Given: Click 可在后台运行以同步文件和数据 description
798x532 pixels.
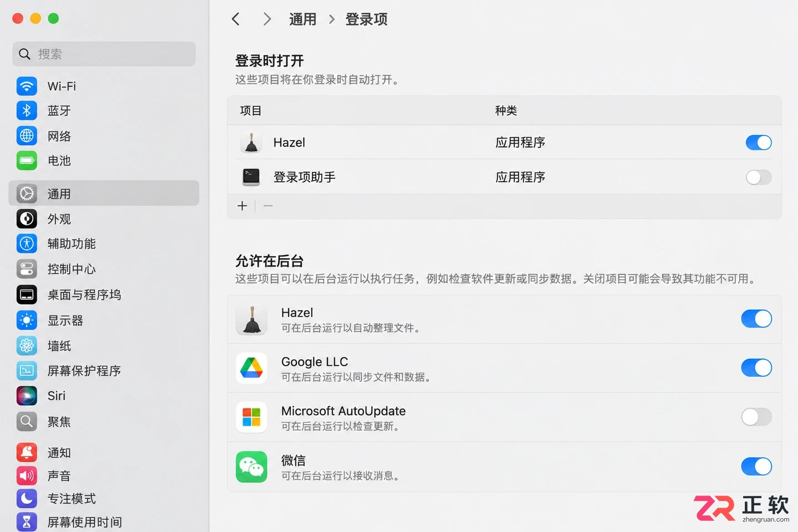Looking at the screenshot, I should click(x=356, y=377).
